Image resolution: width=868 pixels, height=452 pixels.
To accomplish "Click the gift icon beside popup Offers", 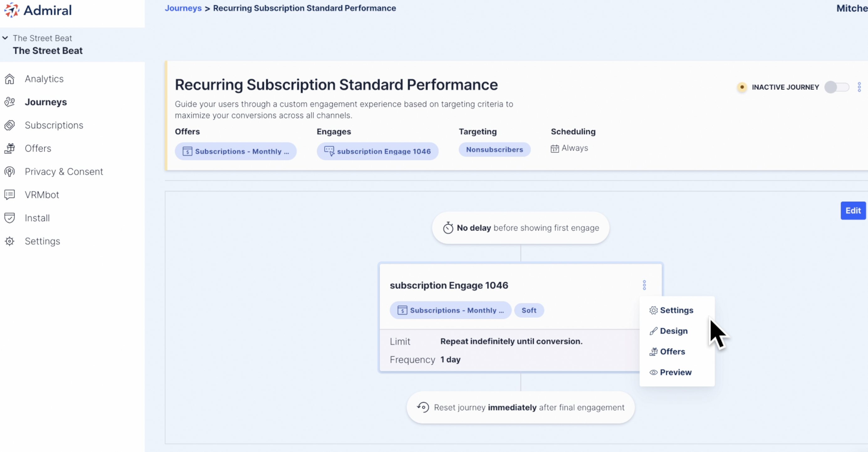I will (653, 352).
